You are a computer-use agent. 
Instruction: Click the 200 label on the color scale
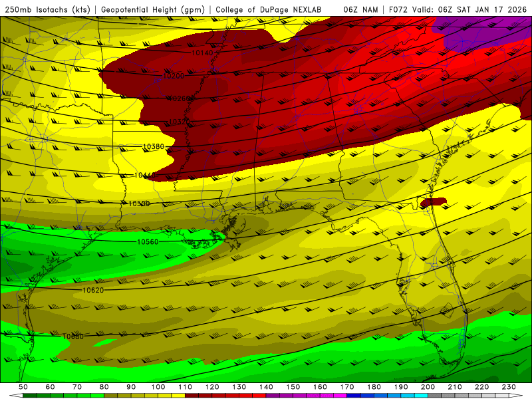(x=428, y=387)
